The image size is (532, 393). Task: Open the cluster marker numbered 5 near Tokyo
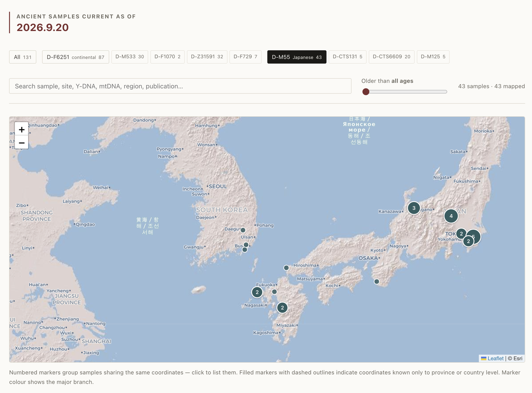tap(474, 237)
